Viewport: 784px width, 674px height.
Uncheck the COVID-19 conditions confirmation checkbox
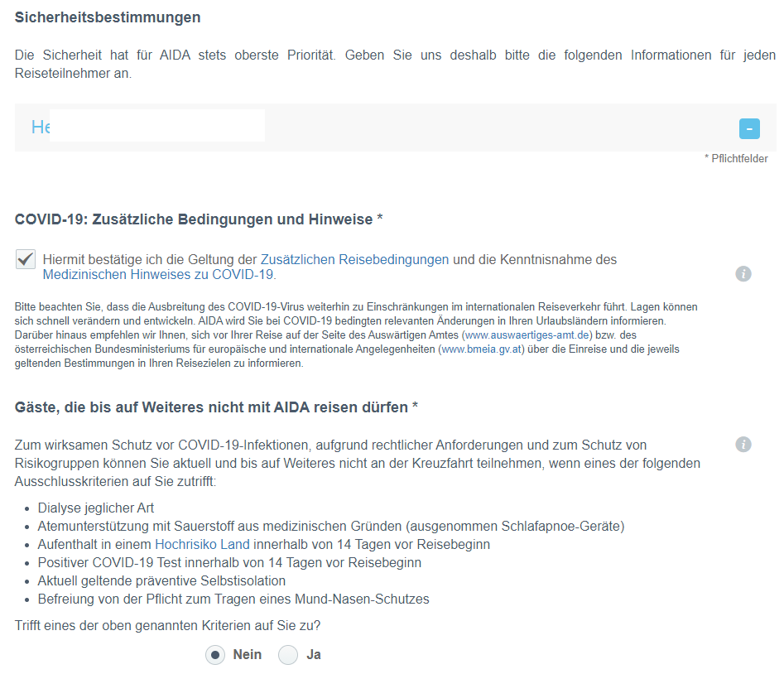(x=25, y=260)
